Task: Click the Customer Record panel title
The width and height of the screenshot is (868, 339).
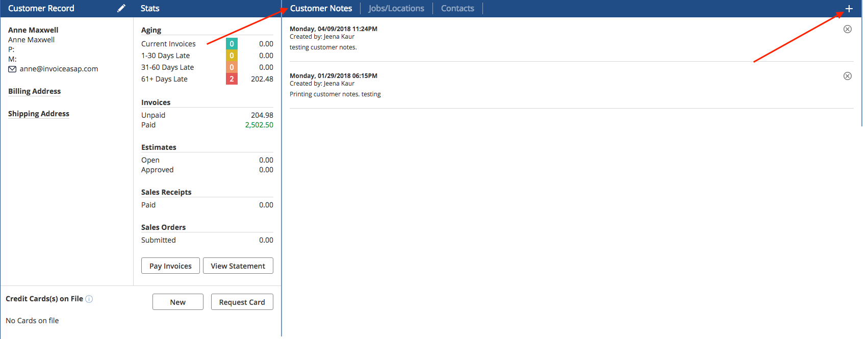Action: [41, 8]
